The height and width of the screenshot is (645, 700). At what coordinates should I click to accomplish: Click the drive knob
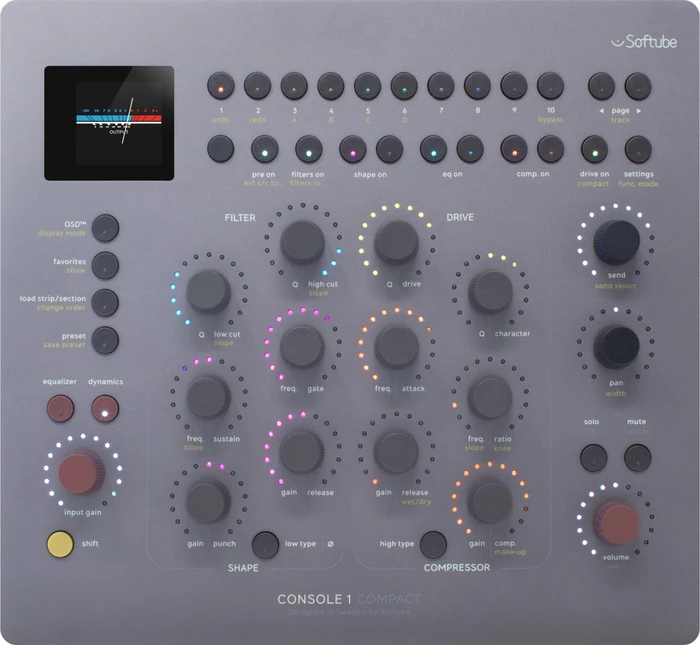pos(396,242)
